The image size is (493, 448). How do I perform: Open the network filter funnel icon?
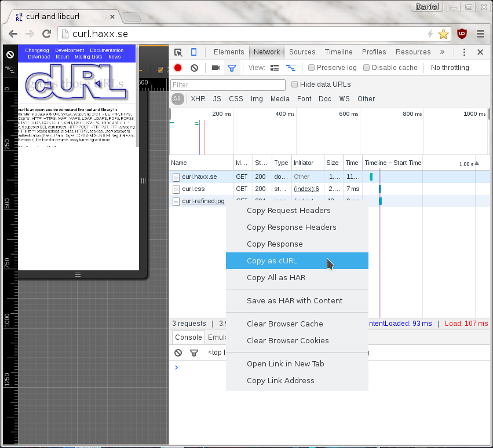tap(231, 68)
